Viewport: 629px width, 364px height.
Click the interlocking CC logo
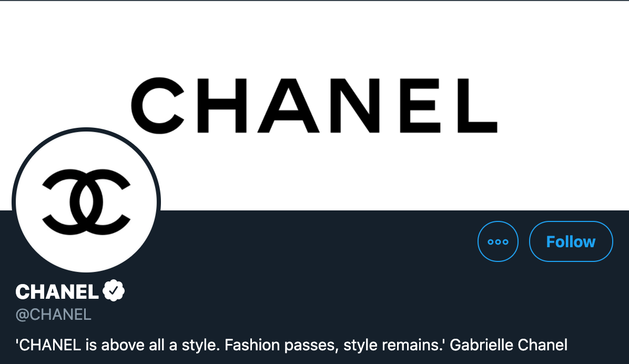(86, 202)
